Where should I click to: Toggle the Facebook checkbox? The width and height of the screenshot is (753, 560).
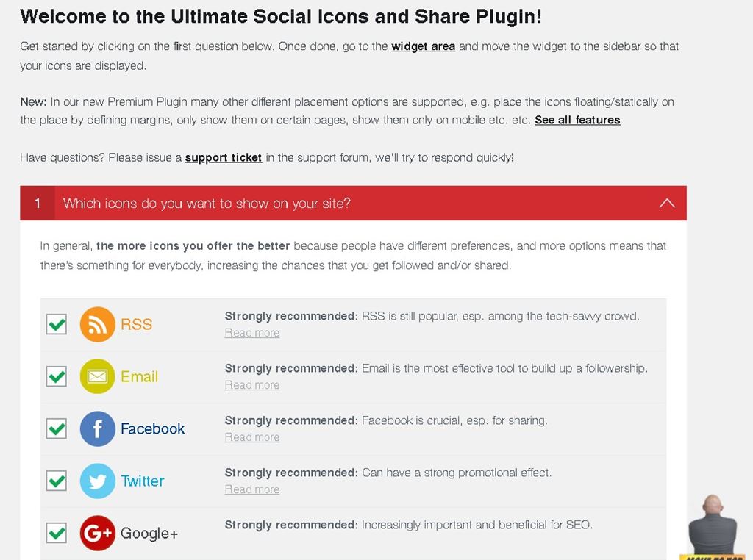coord(57,428)
